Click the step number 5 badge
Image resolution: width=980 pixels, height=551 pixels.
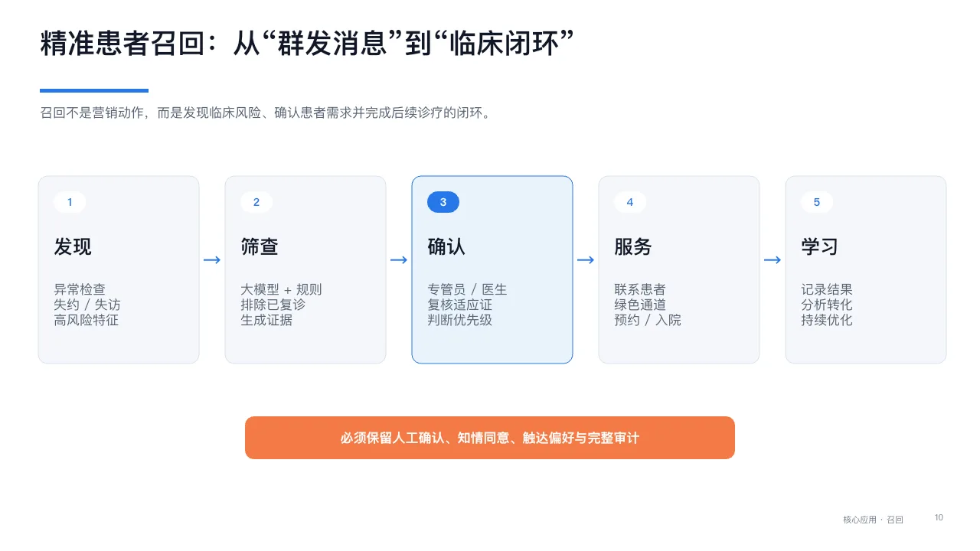pos(817,202)
